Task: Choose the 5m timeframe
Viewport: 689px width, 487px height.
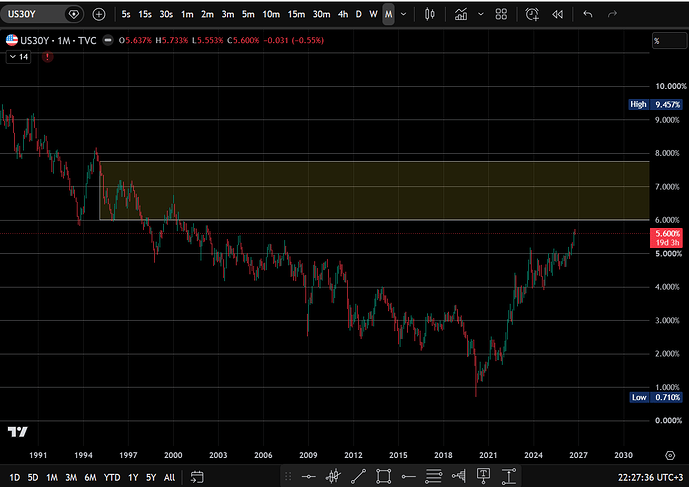Action: (x=248, y=15)
